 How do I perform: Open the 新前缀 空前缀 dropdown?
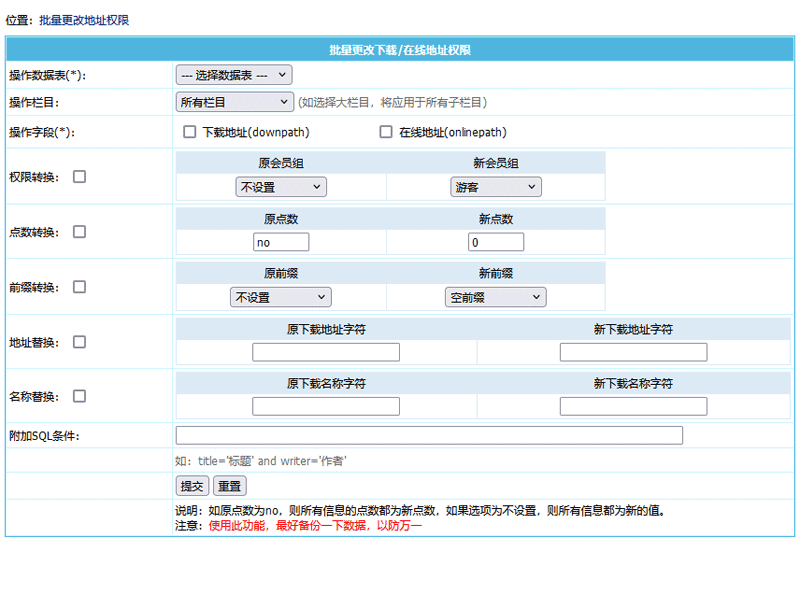(496, 297)
